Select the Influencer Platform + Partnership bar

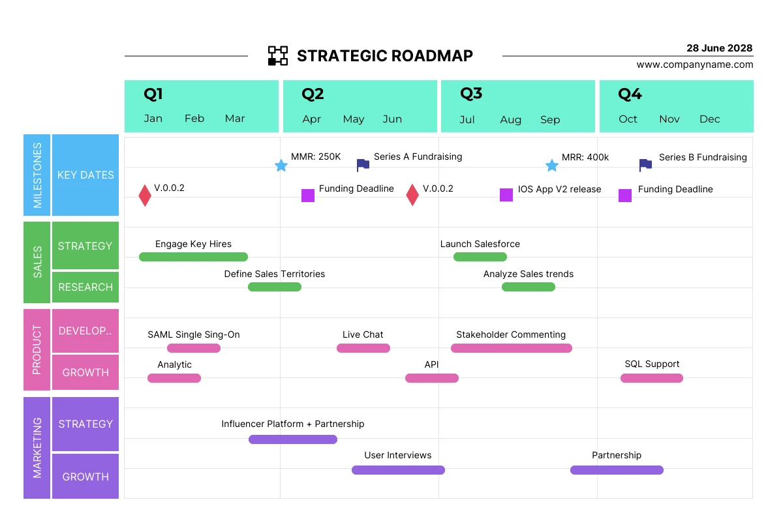click(293, 439)
